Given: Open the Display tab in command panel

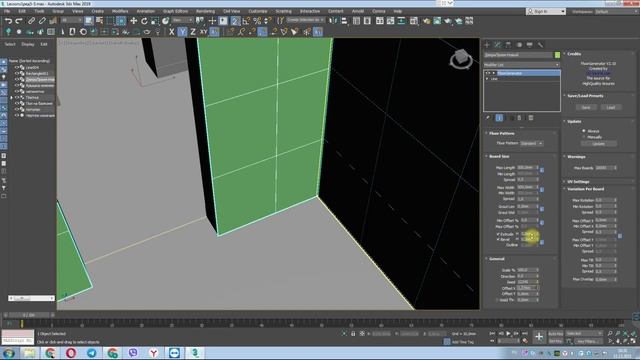Looking at the screenshot, I should click(530, 44).
